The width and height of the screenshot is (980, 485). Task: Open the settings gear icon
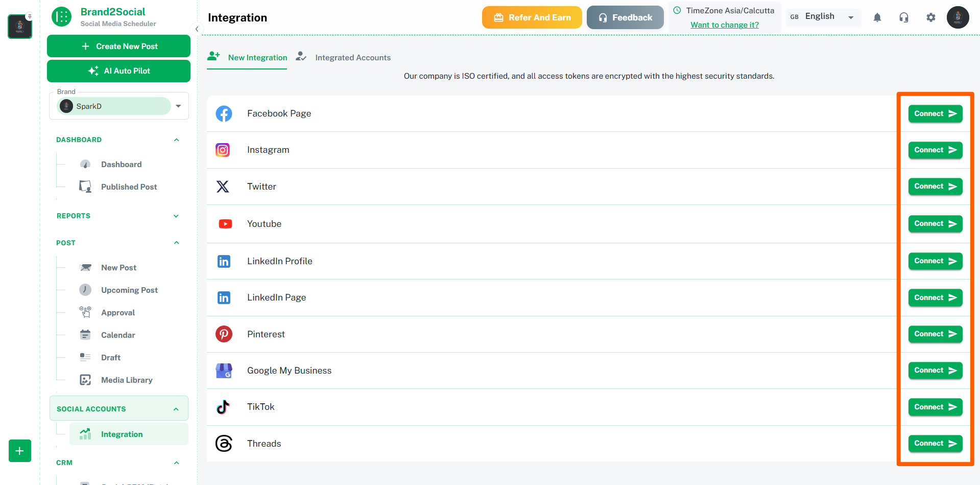point(931,17)
